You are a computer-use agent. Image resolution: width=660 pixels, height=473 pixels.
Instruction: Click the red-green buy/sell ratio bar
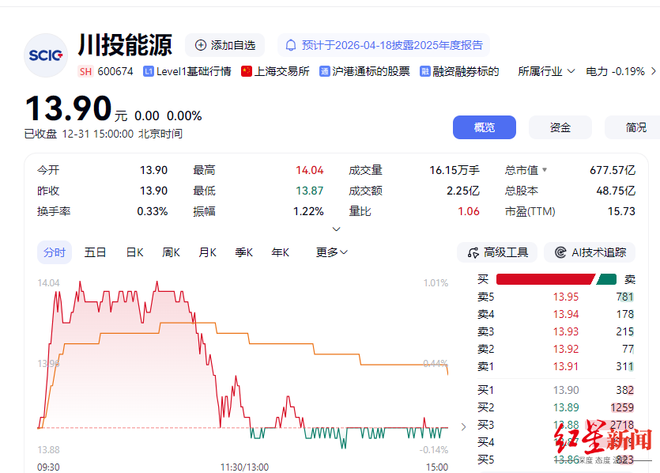[x=558, y=279]
